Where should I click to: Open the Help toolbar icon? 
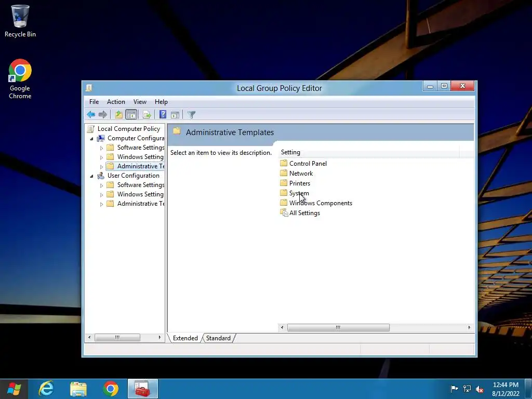pyautogui.click(x=163, y=115)
